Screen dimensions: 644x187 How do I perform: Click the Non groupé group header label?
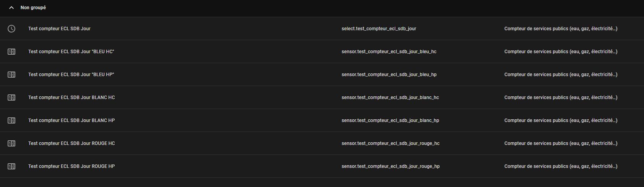[33, 8]
